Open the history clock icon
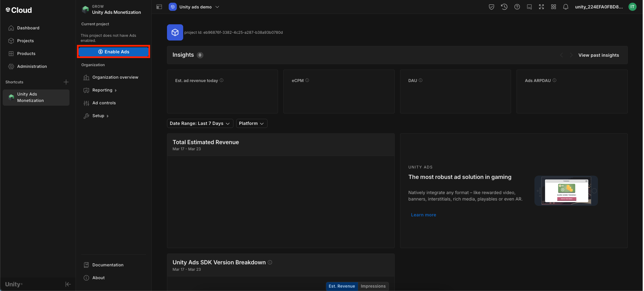 (x=504, y=7)
